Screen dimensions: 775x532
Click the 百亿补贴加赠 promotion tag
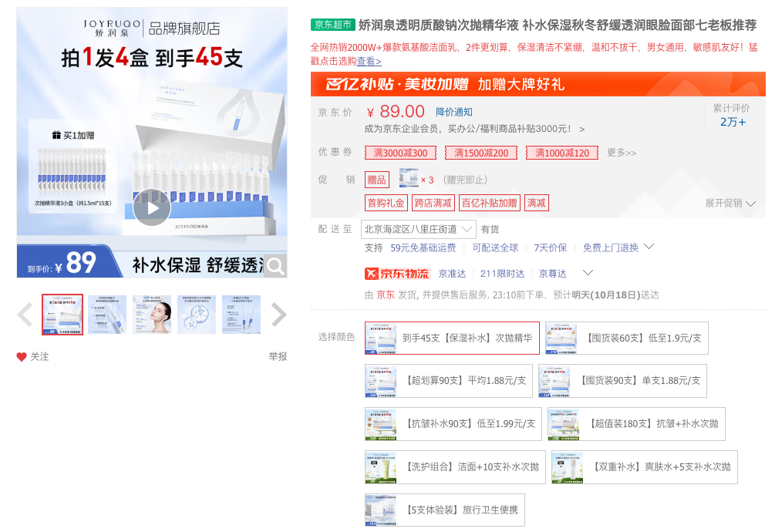click(490, 203)
